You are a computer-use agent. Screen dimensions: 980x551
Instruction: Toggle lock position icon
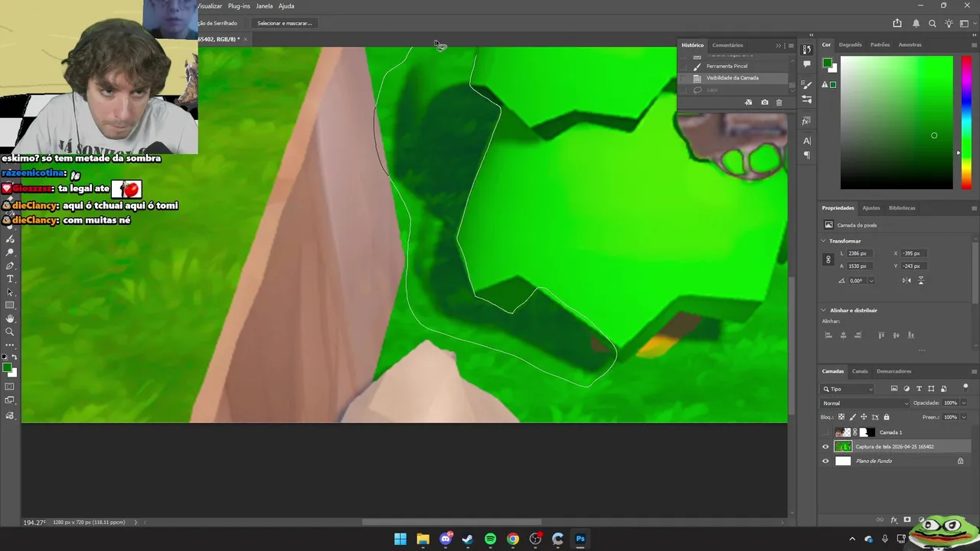(x=864, y=417)
